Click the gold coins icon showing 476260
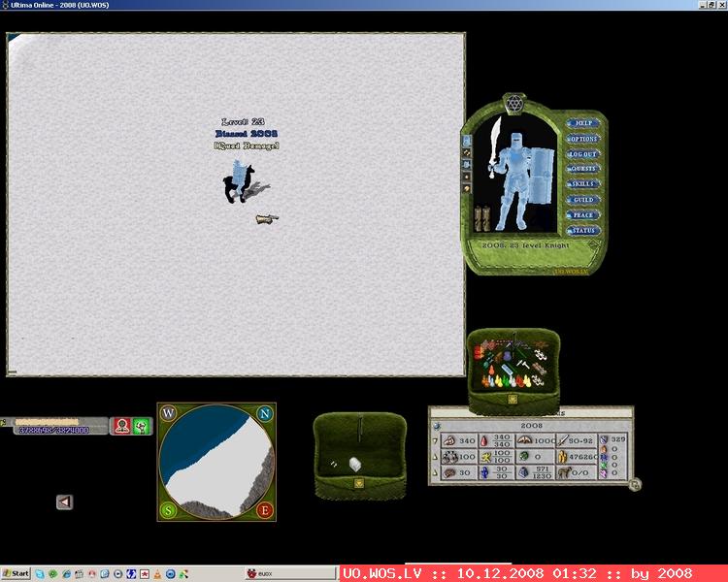728x582 pixels. point(563,457)
